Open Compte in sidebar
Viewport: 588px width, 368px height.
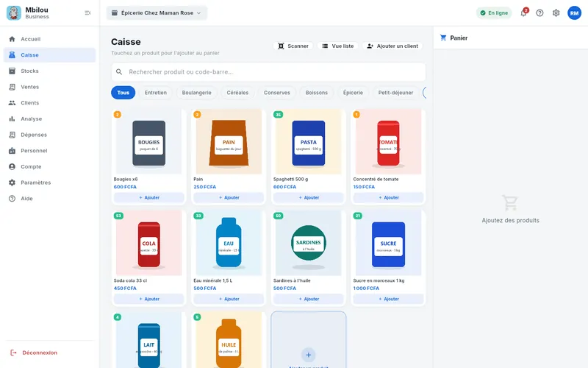(49, 167)
